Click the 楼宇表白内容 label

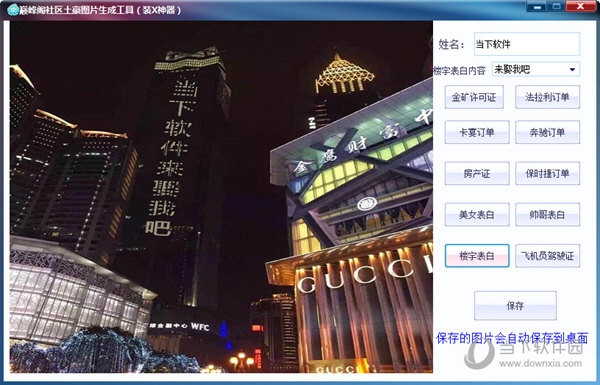point(460,71)
